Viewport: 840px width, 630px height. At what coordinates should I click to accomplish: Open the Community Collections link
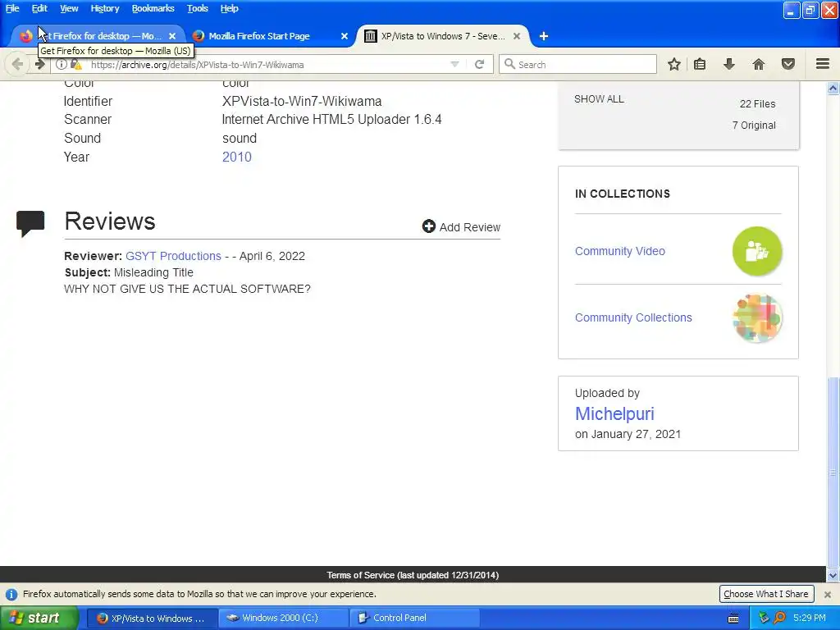[633, 317]
